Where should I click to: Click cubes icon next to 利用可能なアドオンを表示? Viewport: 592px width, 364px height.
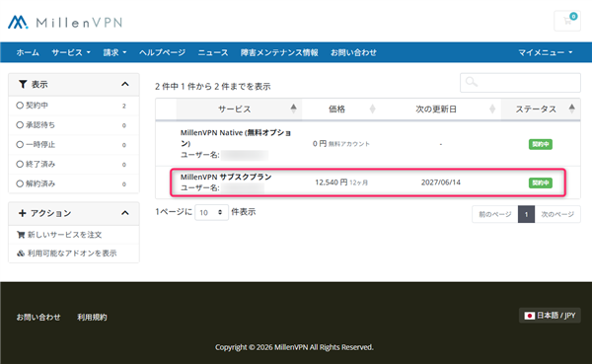[x=21, y=254]
